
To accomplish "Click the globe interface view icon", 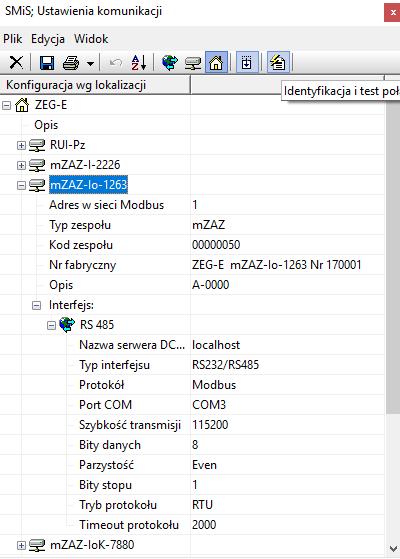I will click(170, 63).
